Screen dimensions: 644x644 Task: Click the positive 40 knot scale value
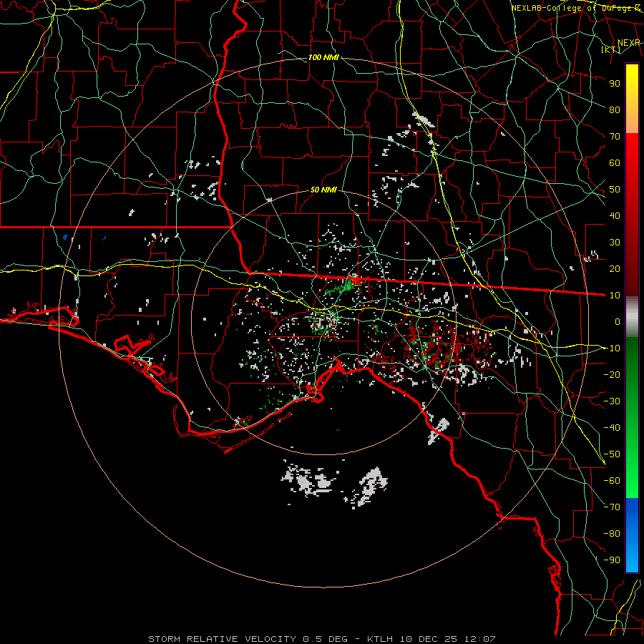(x=615, y=215)
